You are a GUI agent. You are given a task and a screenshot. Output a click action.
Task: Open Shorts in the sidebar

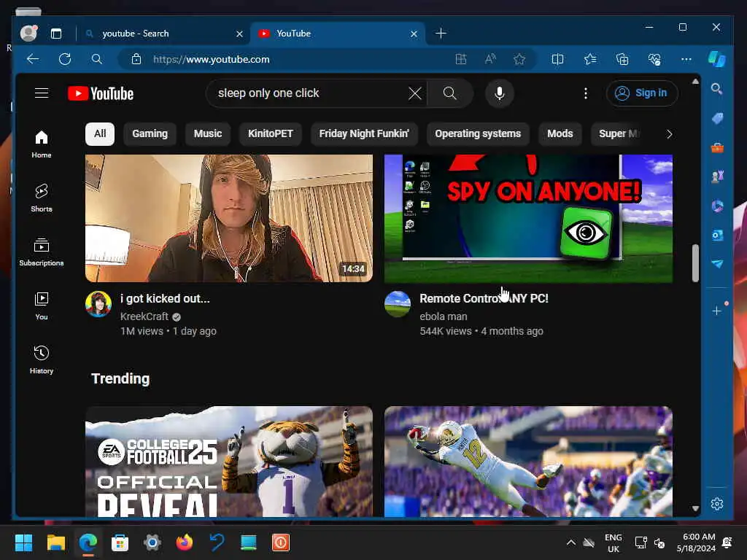click(42, 198)
